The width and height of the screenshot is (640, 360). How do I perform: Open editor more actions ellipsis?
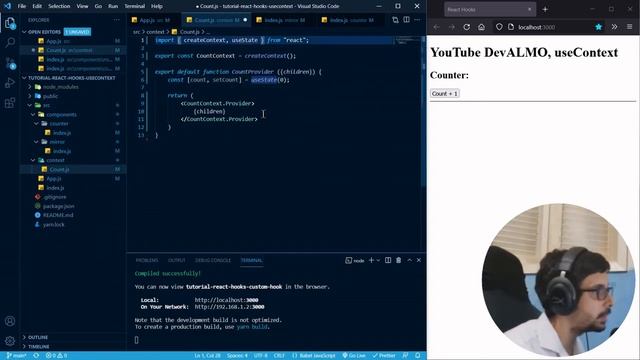coord(417,20)
